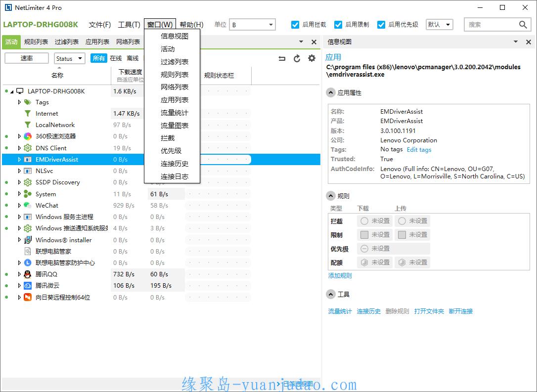The height and width of the screenshot is (392, 537).
Task: Click the 打开文件夹 link
Action: 429,311
